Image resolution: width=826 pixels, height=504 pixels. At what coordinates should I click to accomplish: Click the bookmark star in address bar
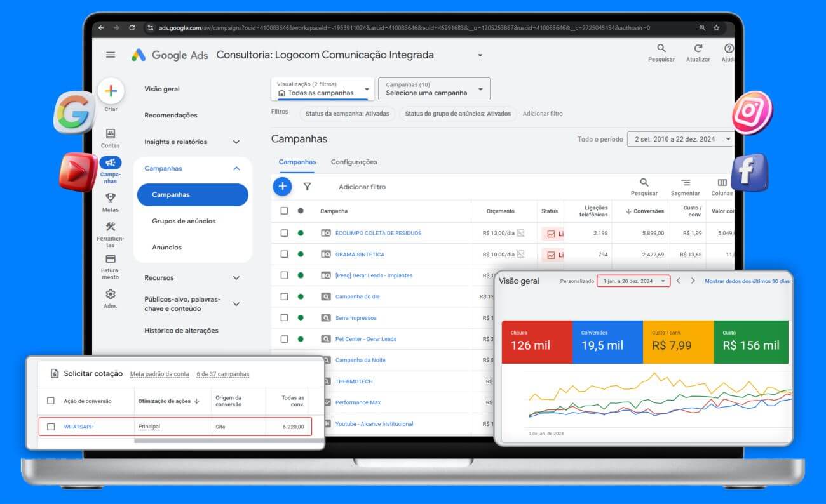pyautogui.click(x=717, y=28)
